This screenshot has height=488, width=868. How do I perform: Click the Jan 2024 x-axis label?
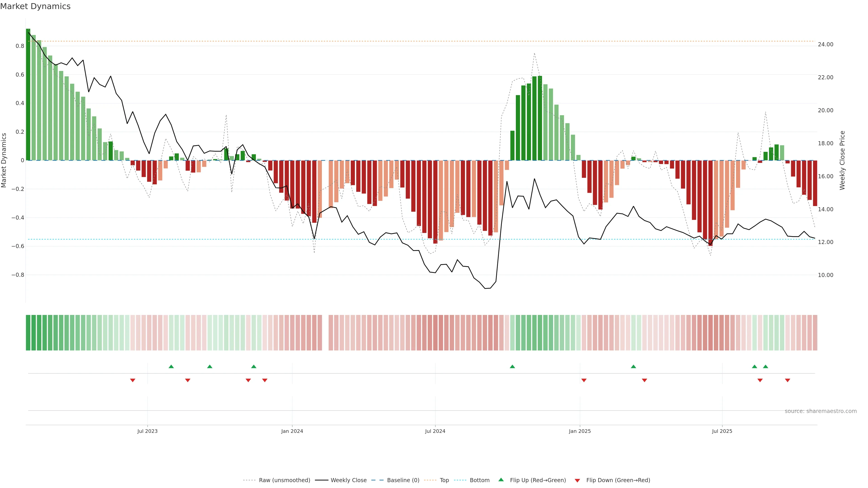292,431
